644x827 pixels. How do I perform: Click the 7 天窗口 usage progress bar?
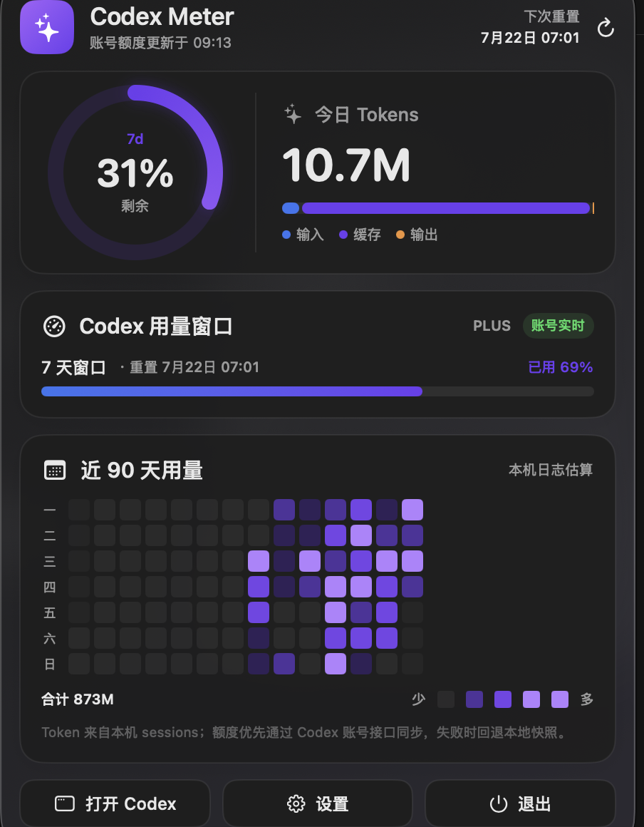318,391
